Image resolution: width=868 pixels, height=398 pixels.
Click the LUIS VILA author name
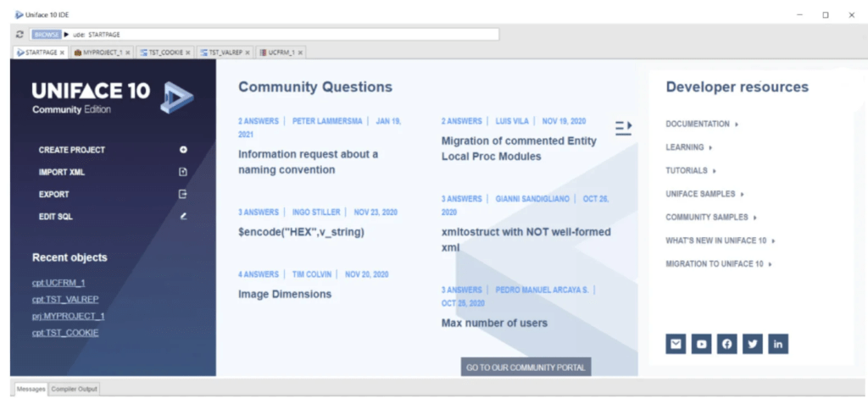coord(512,121)
